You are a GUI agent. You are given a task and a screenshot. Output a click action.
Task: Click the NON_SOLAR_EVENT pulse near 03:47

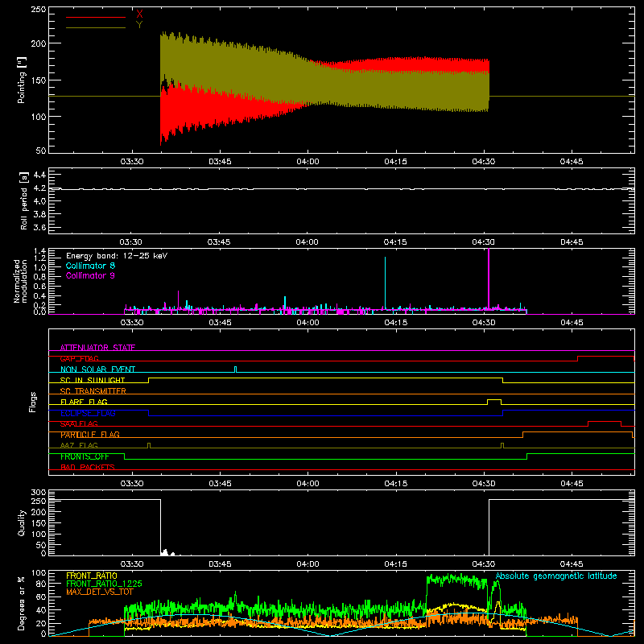235,369
